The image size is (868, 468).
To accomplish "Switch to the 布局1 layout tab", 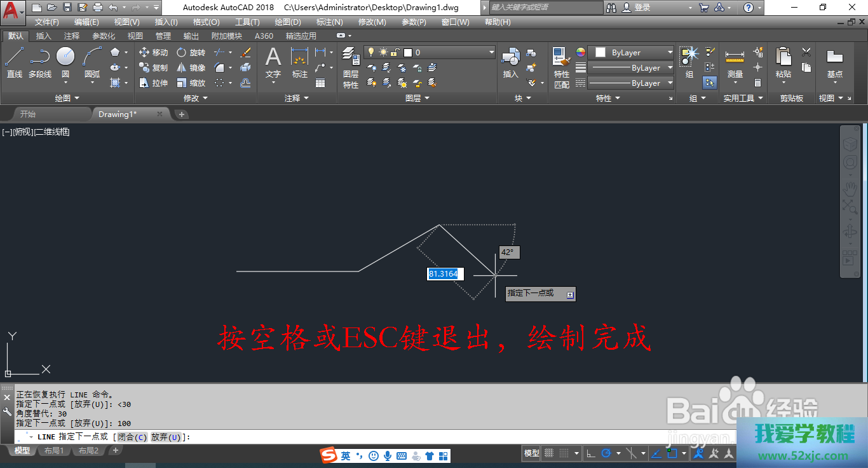I will pyautogui.click(x=54, y=451).
